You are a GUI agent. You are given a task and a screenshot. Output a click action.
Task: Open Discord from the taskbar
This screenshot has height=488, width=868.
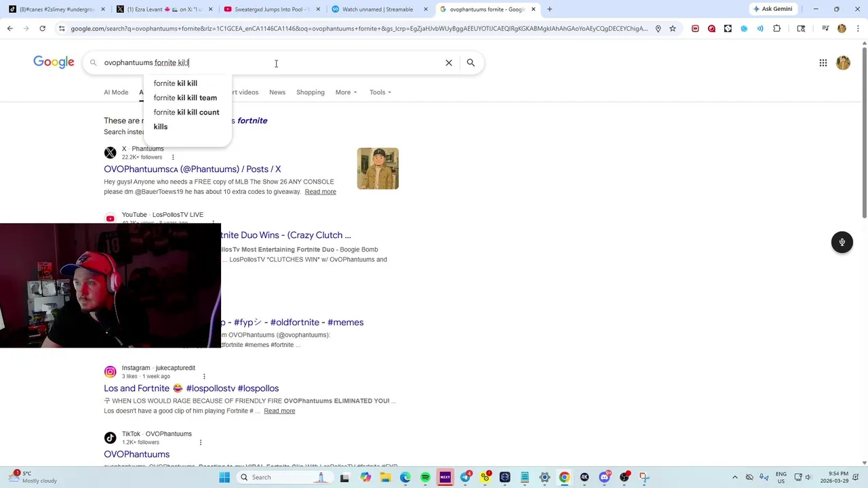point(604,477)
